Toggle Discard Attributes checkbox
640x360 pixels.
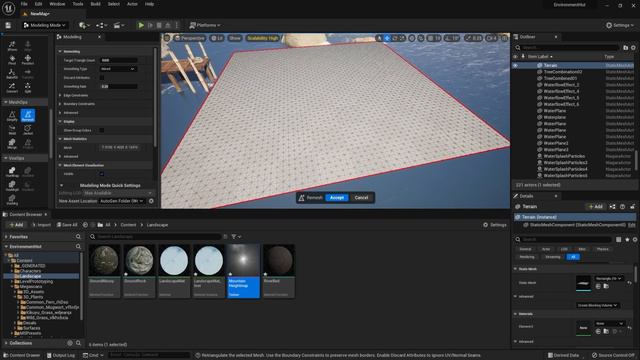pos(102,78)
